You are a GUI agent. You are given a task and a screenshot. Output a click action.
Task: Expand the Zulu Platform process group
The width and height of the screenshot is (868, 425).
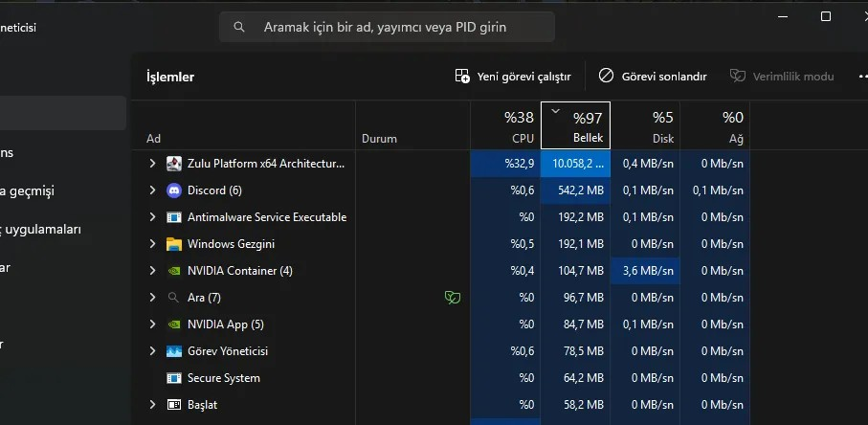pyautogui.click(x=153, y=164)
